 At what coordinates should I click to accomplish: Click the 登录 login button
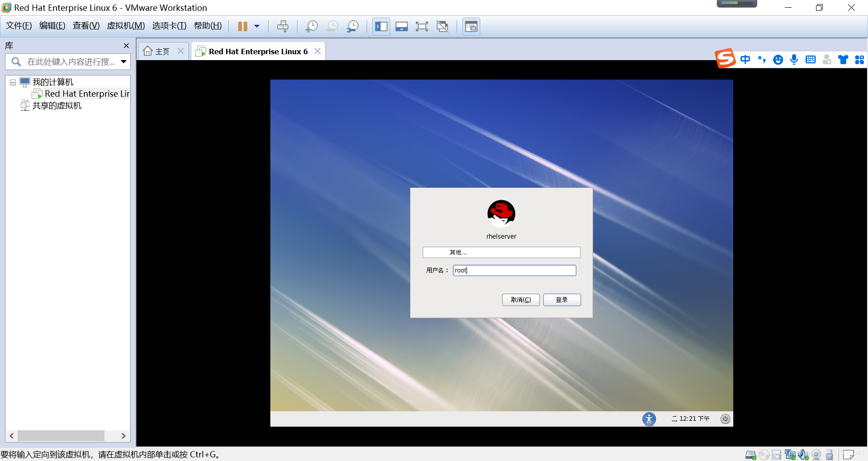562,300
